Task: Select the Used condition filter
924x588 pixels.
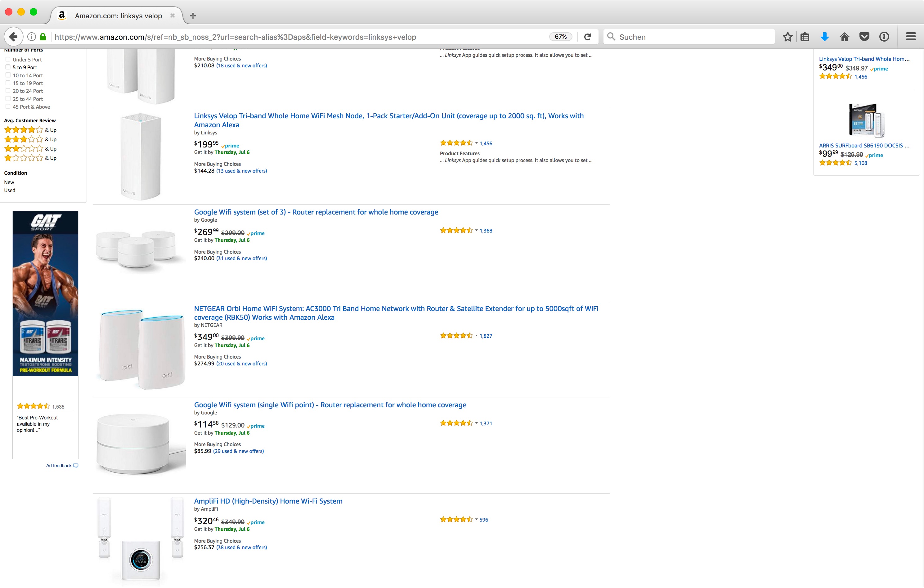Action: (x=10, y=191)
